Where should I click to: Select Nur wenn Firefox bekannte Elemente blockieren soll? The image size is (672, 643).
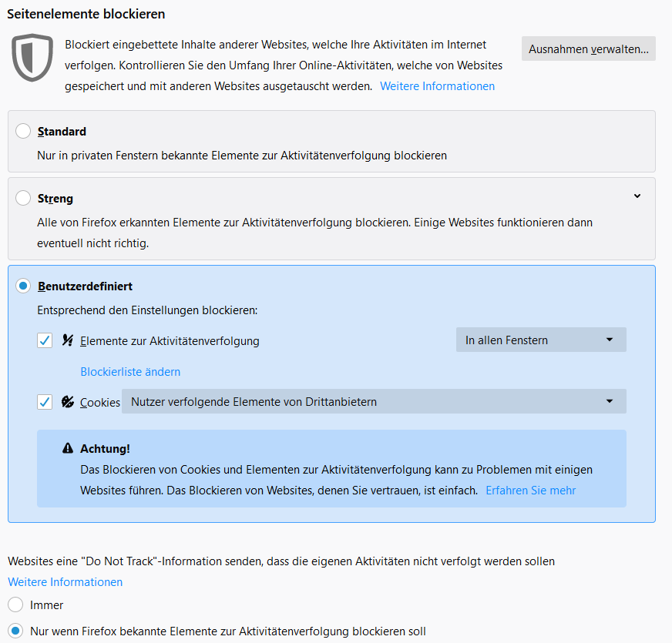(x=15, y=631)
